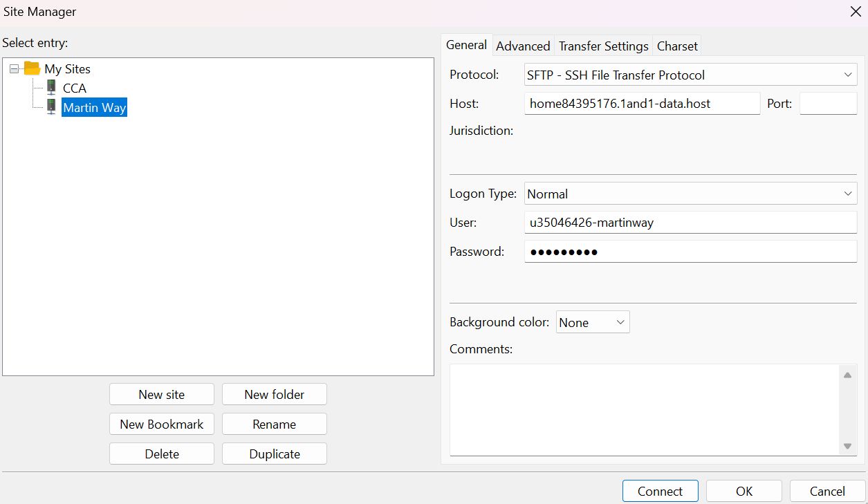Screen dimensions: 868x504
Task: Click the My Sites folder icon
Action: point(32,68)
